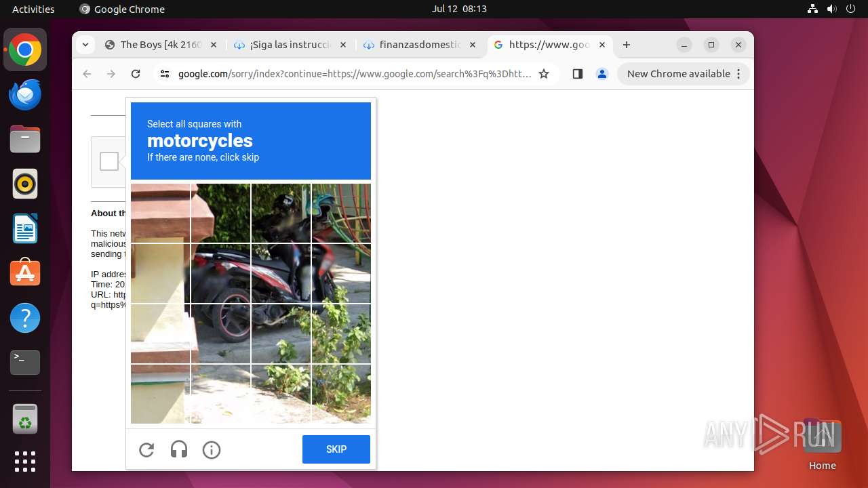Open the tab search dropdown

coord(85,45)
